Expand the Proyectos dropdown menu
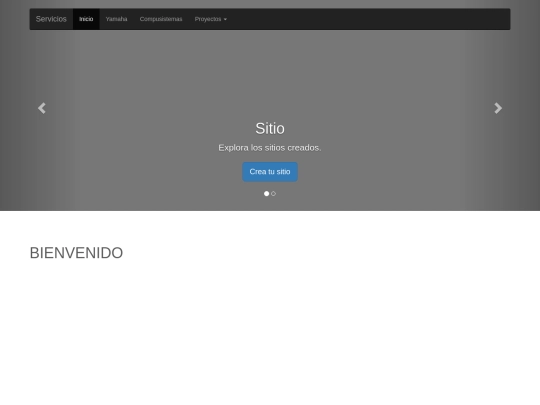Viewport: 540px width, 405px height. tap(210, 19)
